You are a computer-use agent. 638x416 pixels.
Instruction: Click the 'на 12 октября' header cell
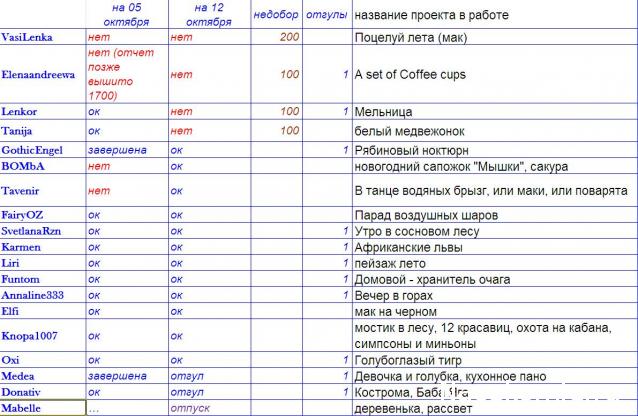tap(206, 14)
